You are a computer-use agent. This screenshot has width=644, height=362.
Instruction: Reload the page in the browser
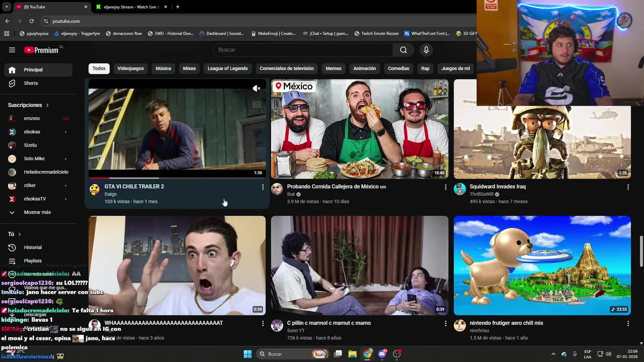click(31, 21)
